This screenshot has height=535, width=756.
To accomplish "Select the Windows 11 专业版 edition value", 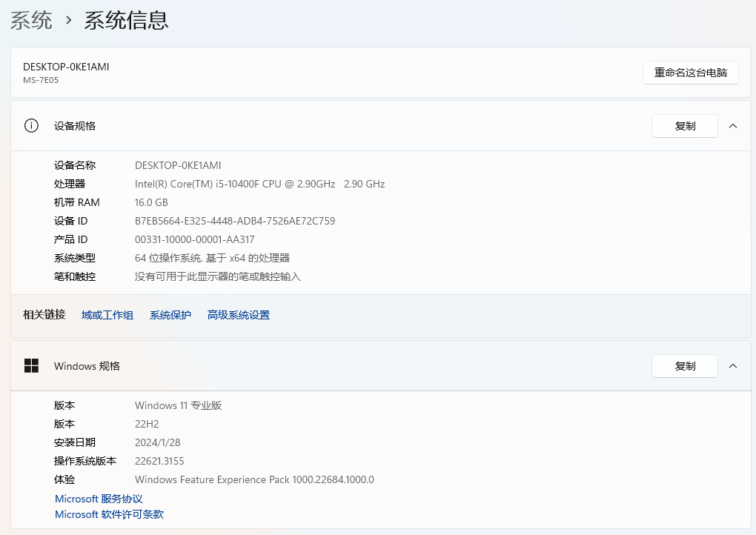I will coord(179,405).
